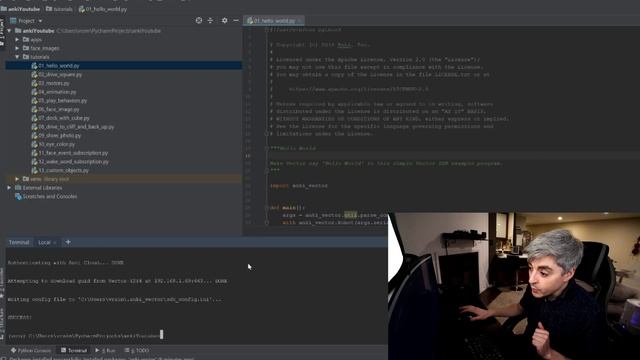Click the face_images folder icon
Image resolution: width=640 pixels, height=360 pixels.
pyautogui.click(x=26, y=48)
